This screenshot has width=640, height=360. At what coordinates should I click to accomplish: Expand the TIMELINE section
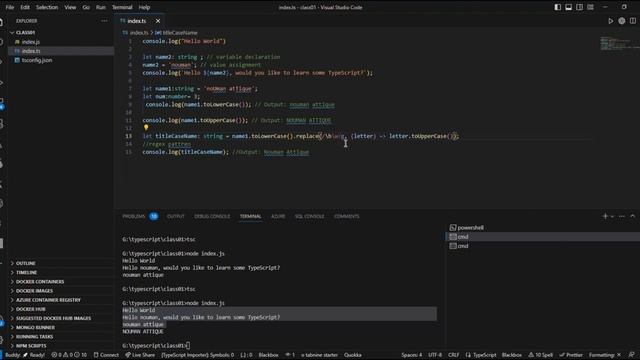61,272
